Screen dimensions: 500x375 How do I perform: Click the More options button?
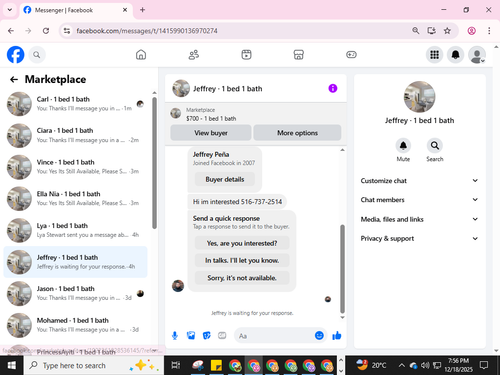point(297,133)
